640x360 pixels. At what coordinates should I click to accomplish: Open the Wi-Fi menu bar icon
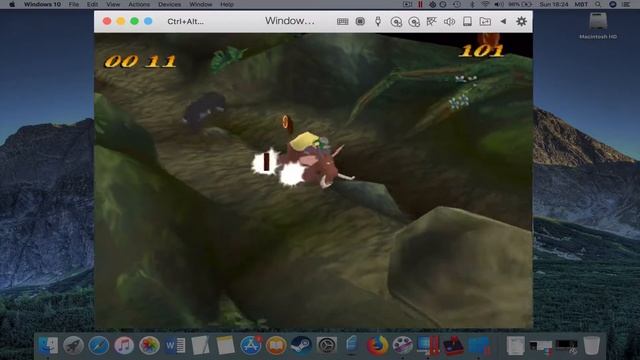coord(485,4)
